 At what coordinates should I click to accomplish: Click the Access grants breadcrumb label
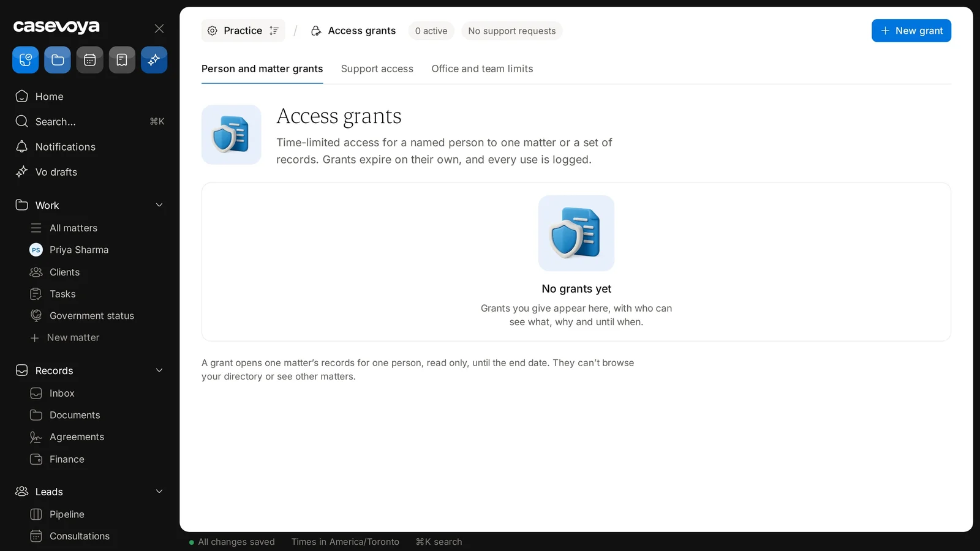coord(362,31)
